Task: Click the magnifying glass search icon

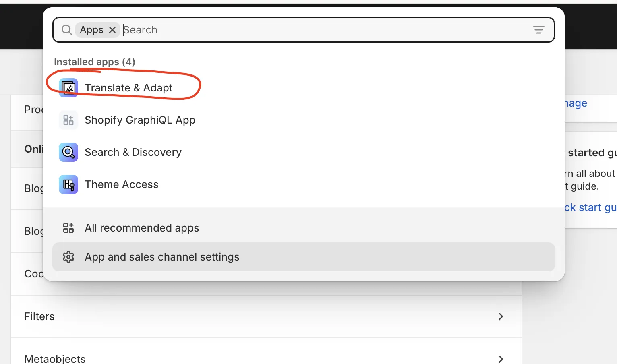Action: (x=66, y=29)
